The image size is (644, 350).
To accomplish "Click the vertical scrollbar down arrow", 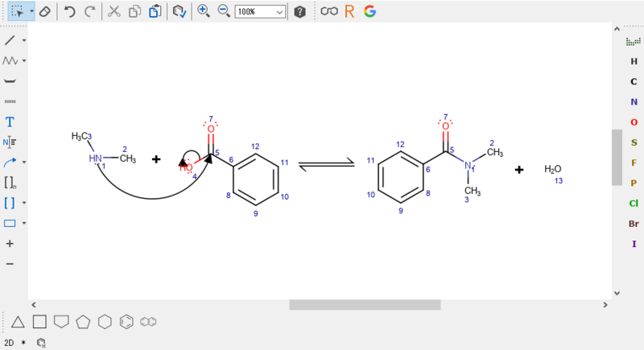I will (x=617, y=293).
